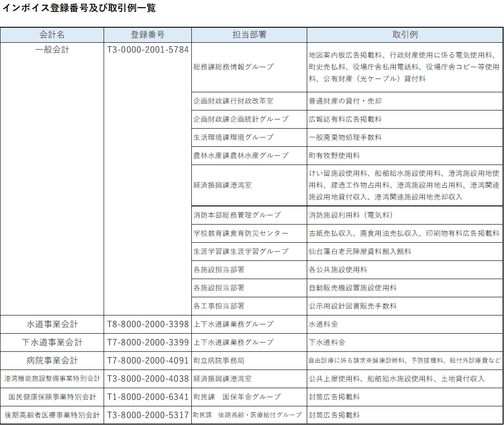Select 学校教育課食育防災センター cell

click(249, 233)
